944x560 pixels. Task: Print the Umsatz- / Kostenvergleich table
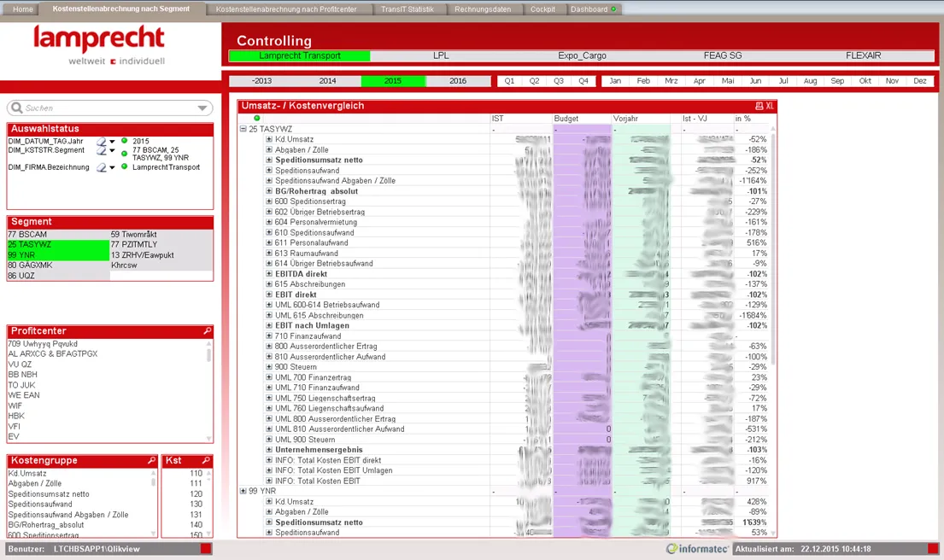[759, 106]
